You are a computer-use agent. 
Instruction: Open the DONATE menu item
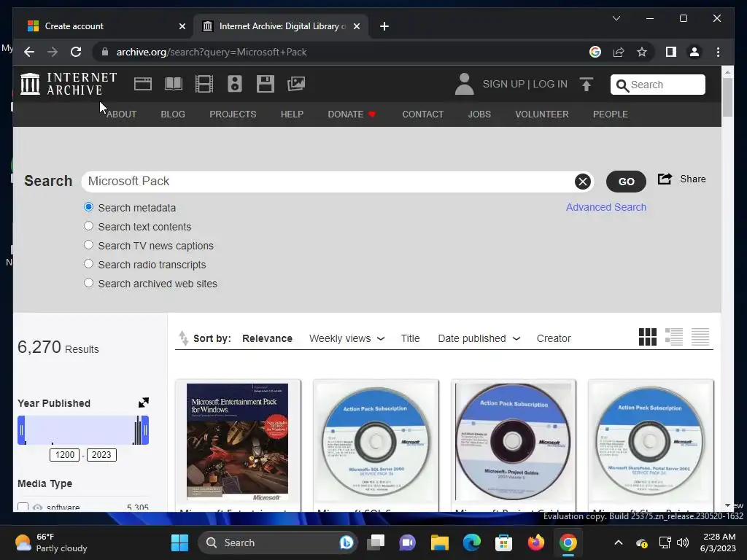[352, 114]
